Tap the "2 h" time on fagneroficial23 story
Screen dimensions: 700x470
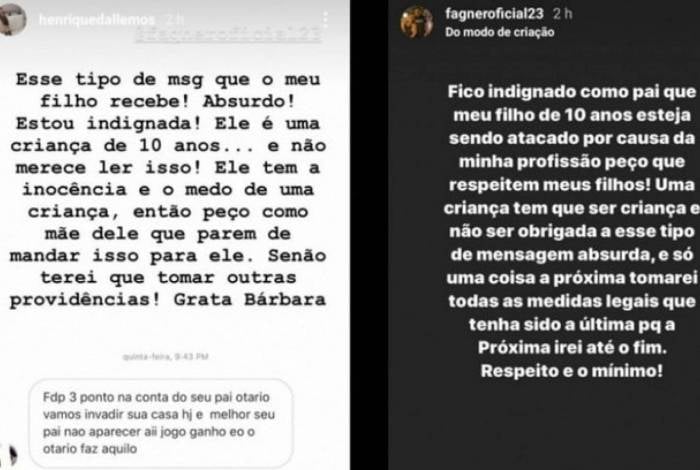[562, 14]
